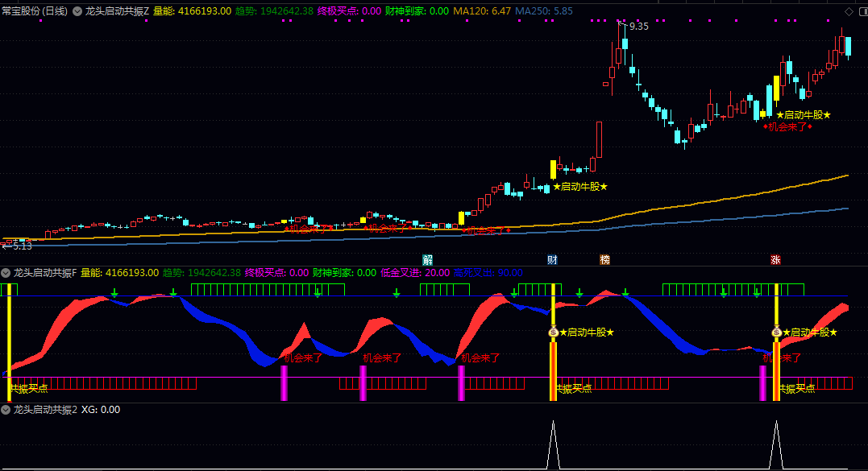Open the 龙头启动共振F indicator dropdown arrow
This screenshot has height=471, width=868.
6,273
